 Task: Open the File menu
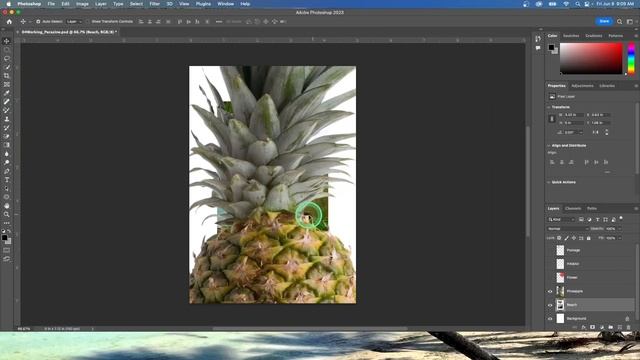pos(51,4)
